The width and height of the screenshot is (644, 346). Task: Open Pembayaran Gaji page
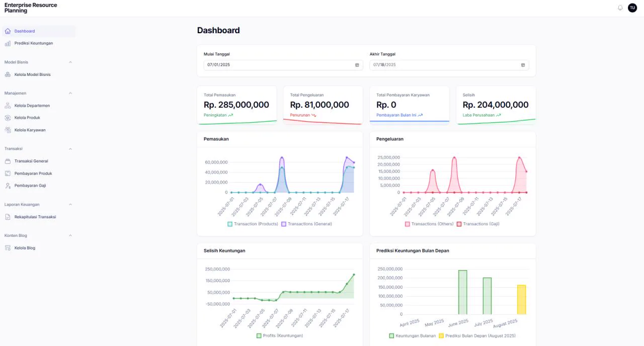(x=39, y=186)
